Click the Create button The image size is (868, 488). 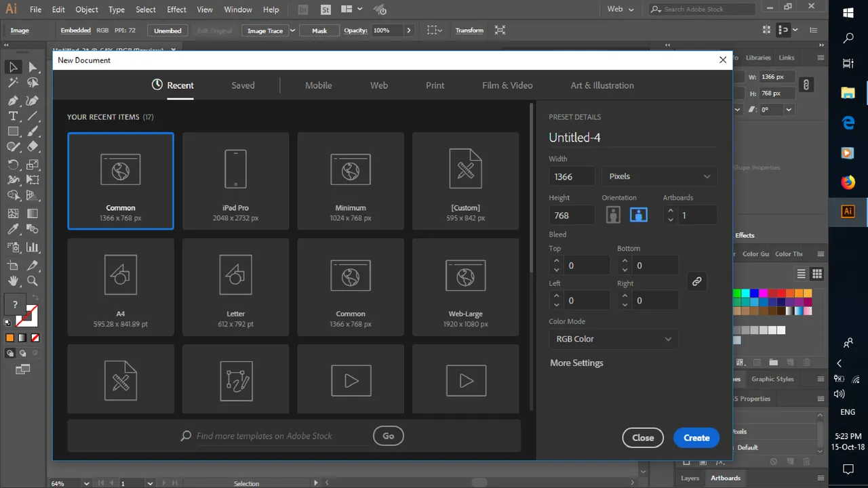point(696,438)
